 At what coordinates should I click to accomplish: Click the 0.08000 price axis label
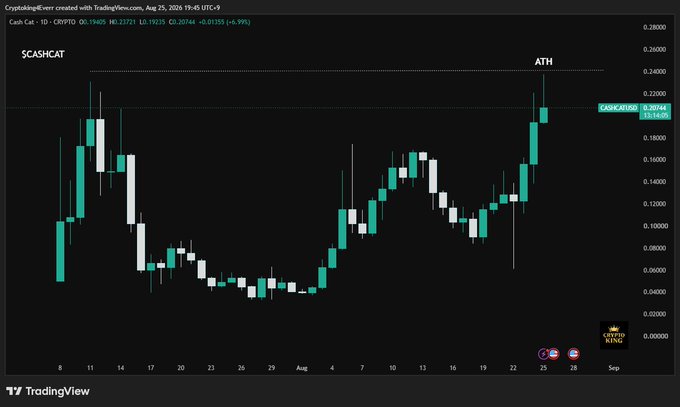pyautogui.click(x=654, y=248)
